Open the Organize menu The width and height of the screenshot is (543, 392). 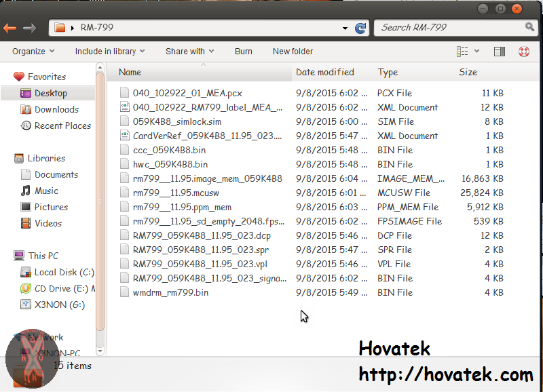[x=33, y=52]
